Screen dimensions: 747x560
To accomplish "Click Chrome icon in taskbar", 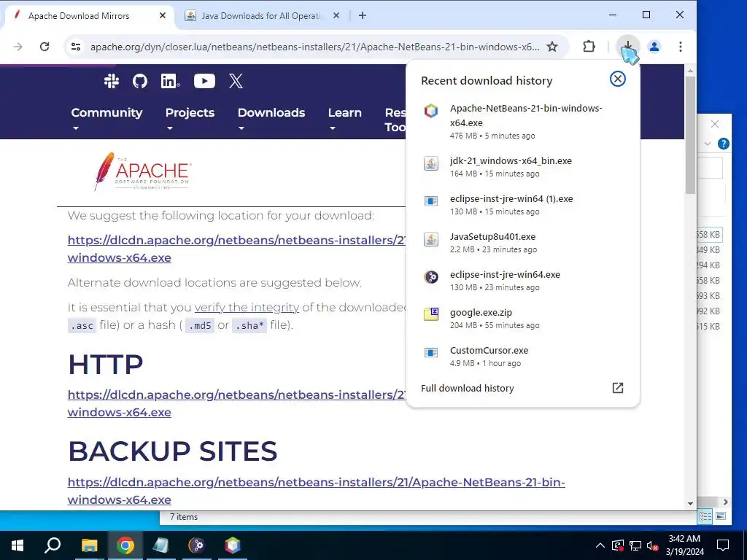I will [x=125, y=545].
